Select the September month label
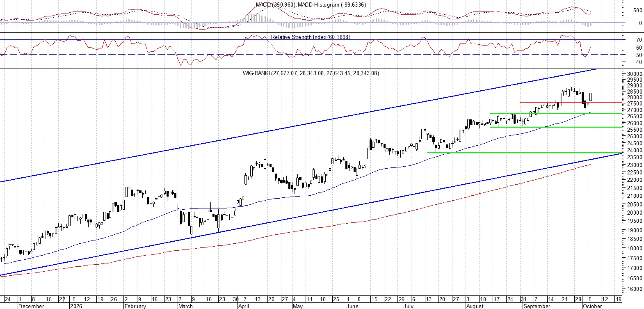Screen dimensions: 644x309 coord(537,306)
